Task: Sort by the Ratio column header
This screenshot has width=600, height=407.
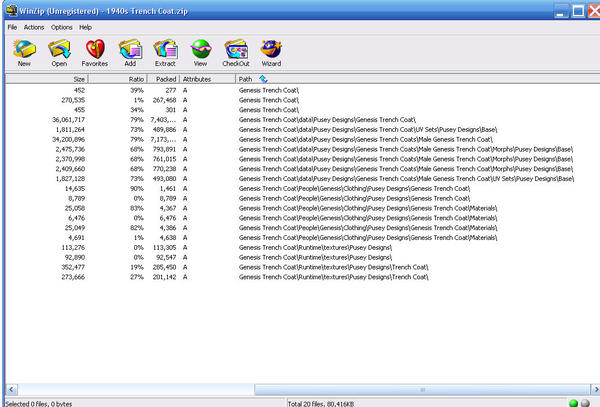Action: pos(117,79)
